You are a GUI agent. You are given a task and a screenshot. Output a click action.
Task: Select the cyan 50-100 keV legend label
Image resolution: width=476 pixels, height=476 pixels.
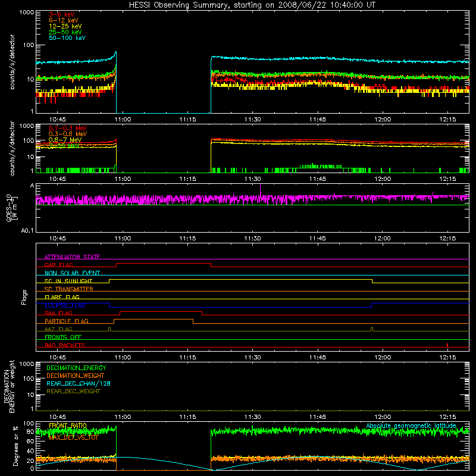coord(67,38)
